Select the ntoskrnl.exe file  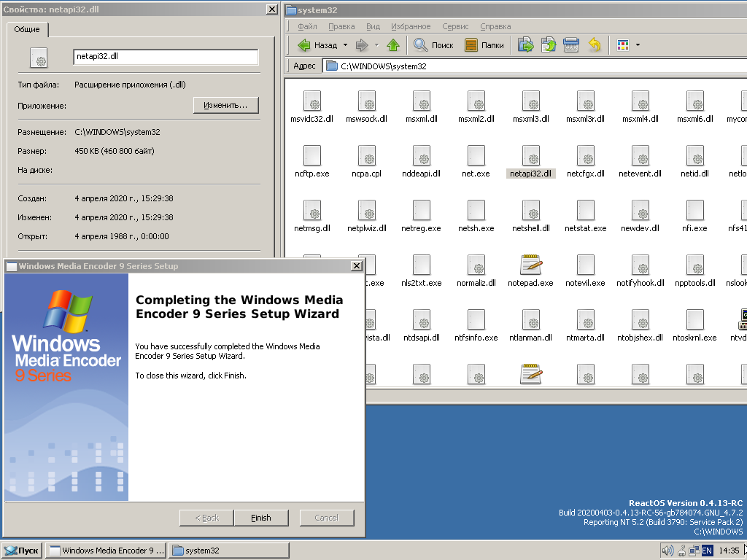[x=694, y=326]
